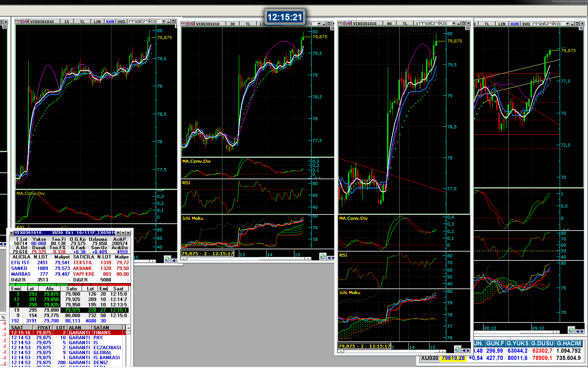Screen dimensions: 588x368
Task: Click the refresh icon below the 60-minute chart
Action: pyautogui.click(x=457, y=349)
